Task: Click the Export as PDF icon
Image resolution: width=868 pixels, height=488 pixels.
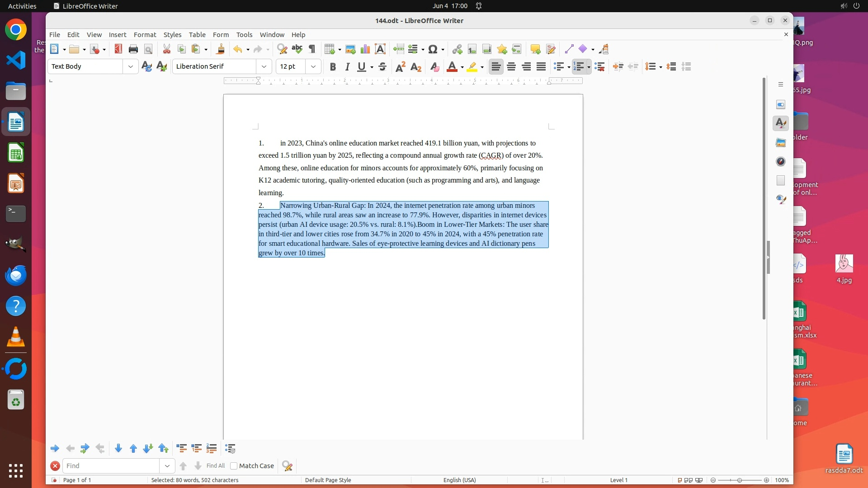Action: [x=118, y=49]
